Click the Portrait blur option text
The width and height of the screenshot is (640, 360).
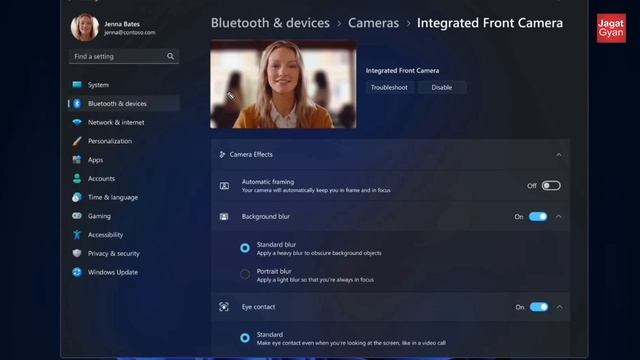[x=274, y=271]
